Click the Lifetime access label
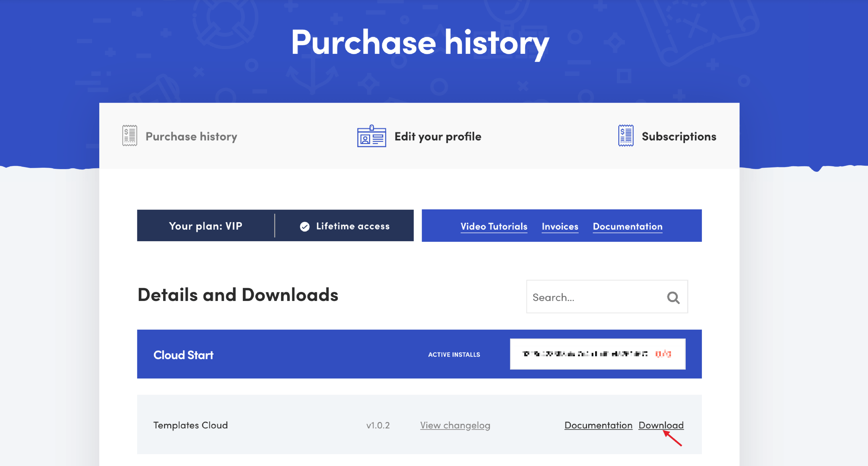Screen dimensions: 868x466 coord(352,226)
